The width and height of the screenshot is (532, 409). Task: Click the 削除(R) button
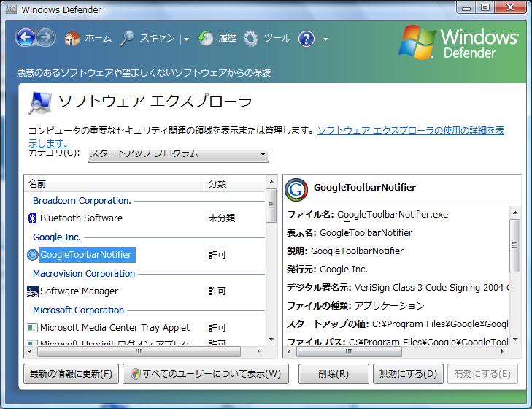click(x=333, y=374)
